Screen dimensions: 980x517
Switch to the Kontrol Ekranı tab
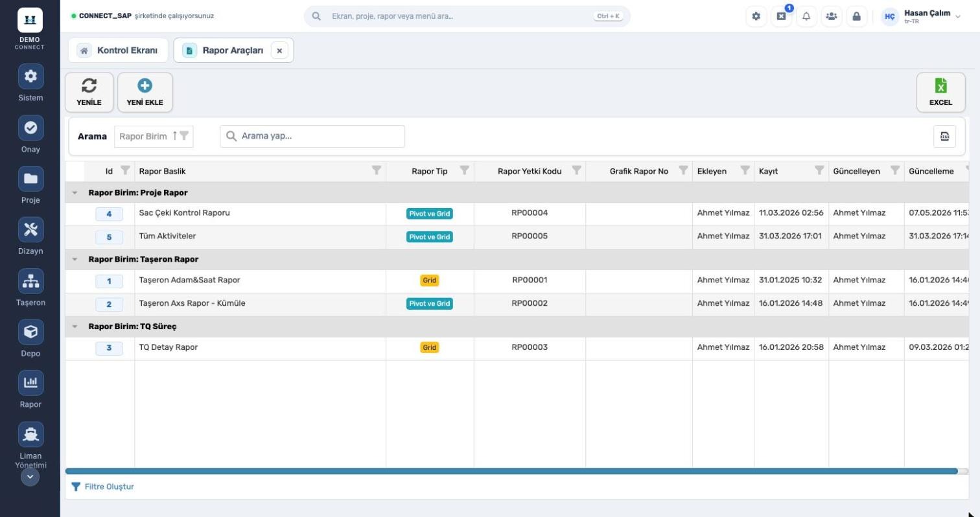pos(118,51)
